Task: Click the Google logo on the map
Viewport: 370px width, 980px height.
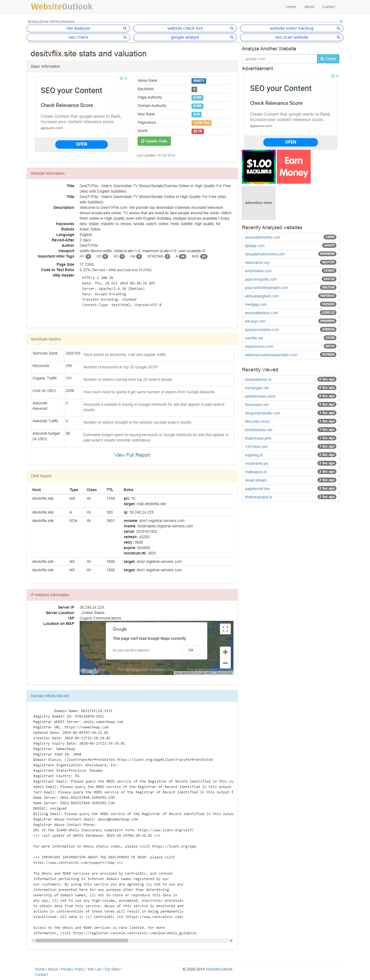Action: [90, 671]
